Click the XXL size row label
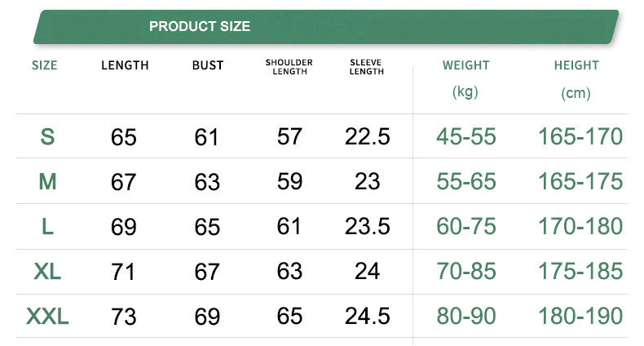Viewport: 644px width, 346px height. tap(47, 316)
